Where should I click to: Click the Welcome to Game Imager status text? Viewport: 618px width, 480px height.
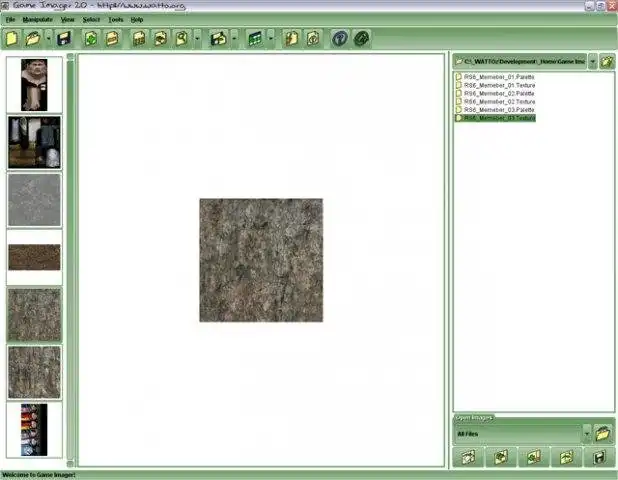(x=39, y=475)
